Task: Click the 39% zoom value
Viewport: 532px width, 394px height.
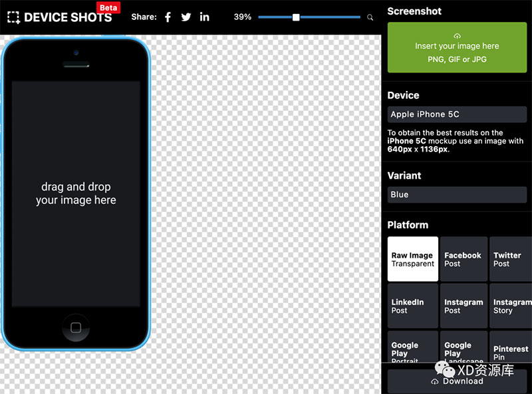Action: [x=243, y=17]
